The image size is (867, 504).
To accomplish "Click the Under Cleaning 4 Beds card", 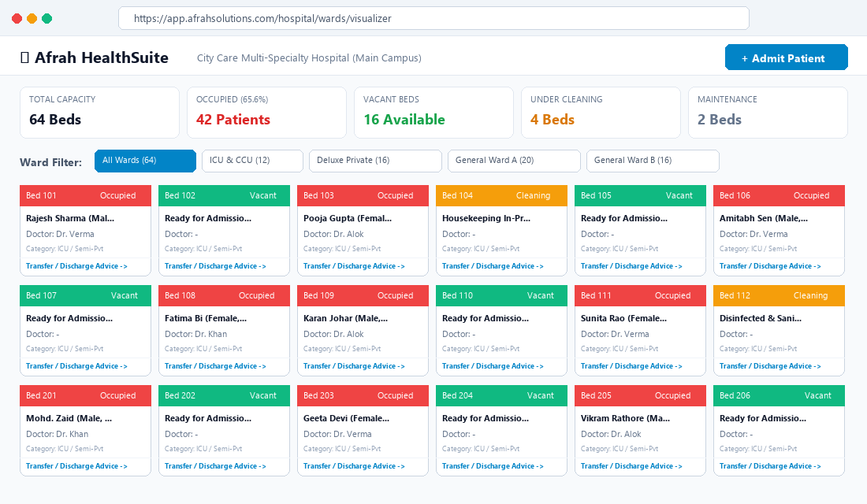I will (x=601, y=112).
